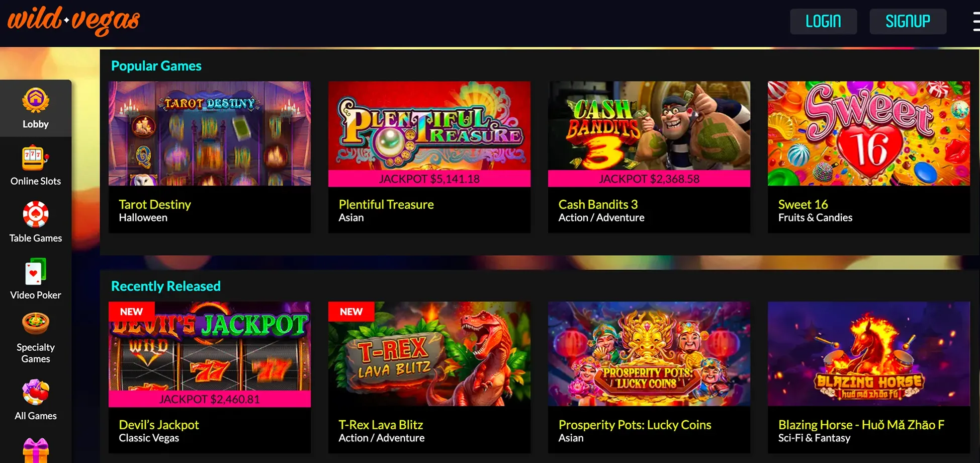Click the LOGIN button
The width and height of the screenshot is (980, 463).
coord(823,21)
